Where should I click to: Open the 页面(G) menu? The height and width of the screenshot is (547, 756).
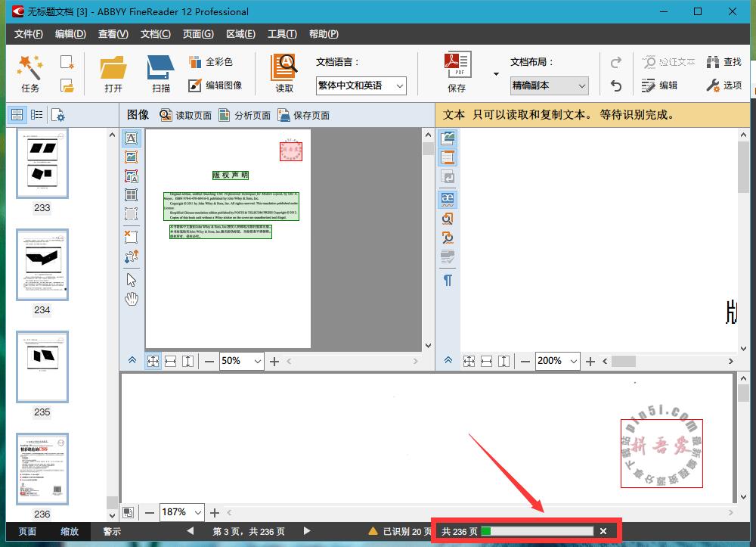tap(197, 34)
